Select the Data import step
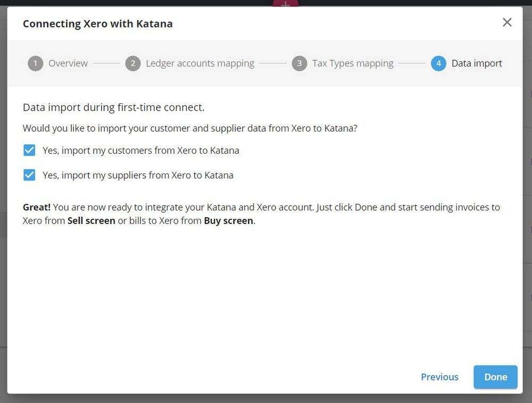 click(x=467, y=63)
